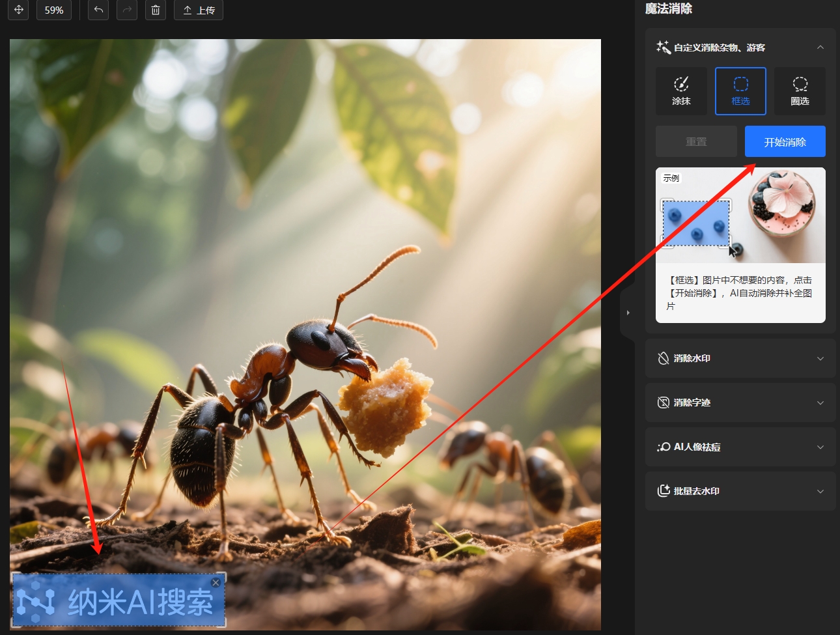Viewport: 840px width, 635px height.
Task: Click the 消除水印 droplet icon
Action: pos(664,358)
